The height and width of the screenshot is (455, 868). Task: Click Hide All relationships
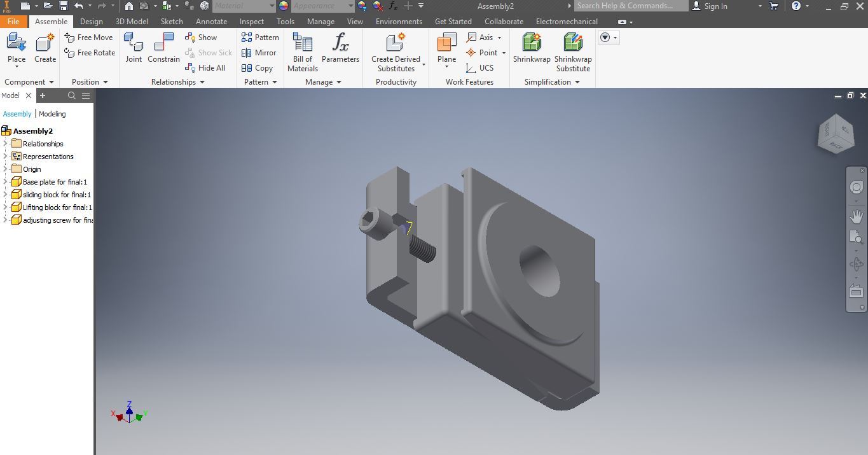[205, 68]
